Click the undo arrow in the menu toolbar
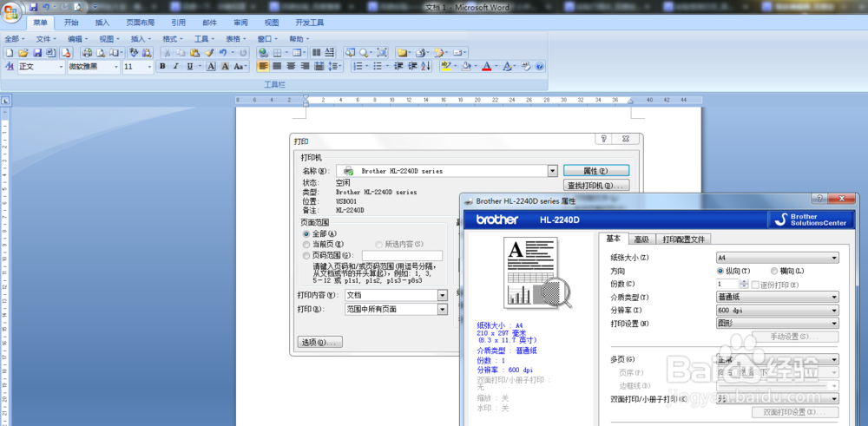 [x=223, y=53]
